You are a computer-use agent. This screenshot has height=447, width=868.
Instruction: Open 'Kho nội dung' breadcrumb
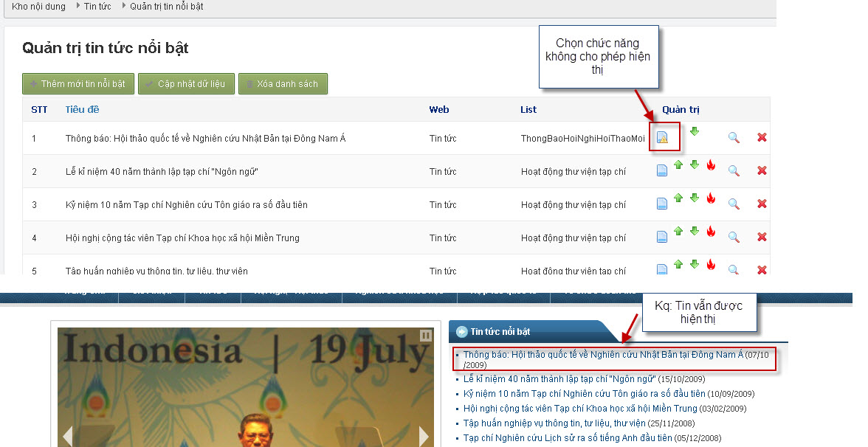(x=38, y=7)
